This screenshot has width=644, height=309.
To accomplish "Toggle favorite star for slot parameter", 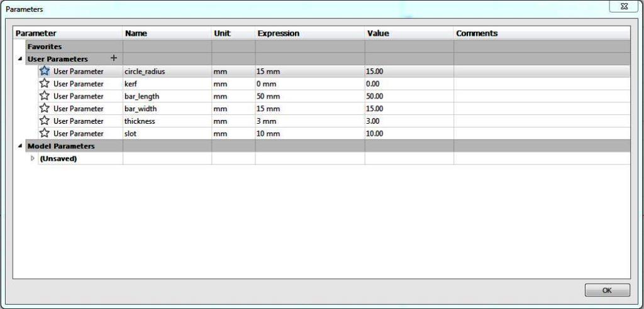I will [x=45, y=133].
